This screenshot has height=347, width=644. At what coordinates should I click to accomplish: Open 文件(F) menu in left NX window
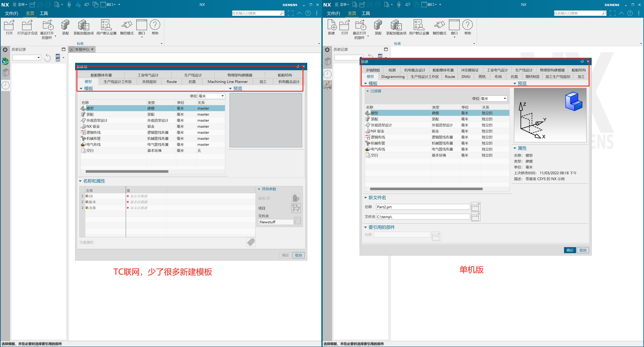[x=12, y=13]
